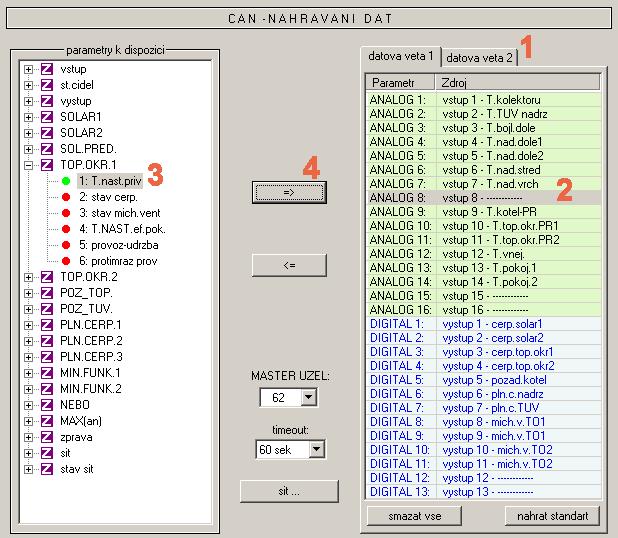Switch to datova veta 2 tab
This screenshot has height=538, width=618.
pos(479,58)
